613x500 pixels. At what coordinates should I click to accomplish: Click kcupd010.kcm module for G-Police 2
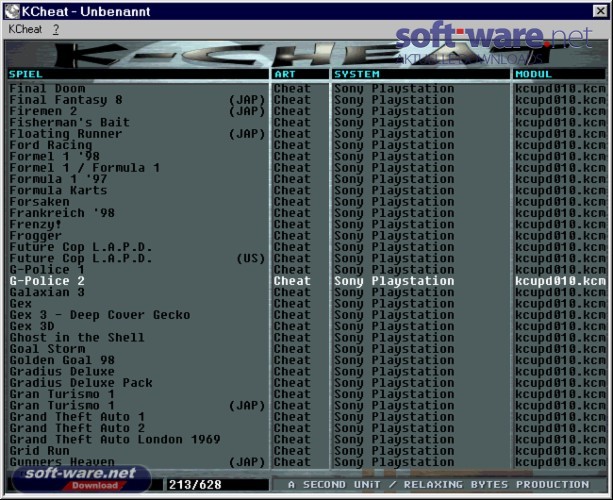(x=560, y=281)
